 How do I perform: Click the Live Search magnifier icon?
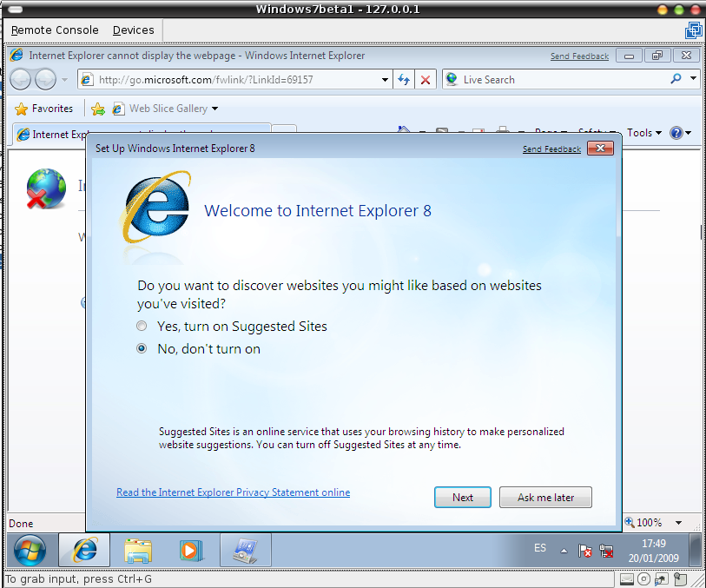coord(676,79)
